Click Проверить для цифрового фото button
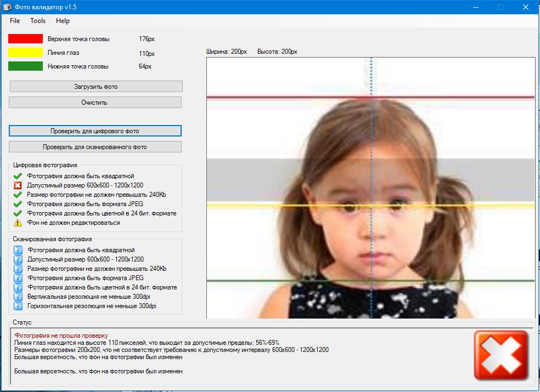The image size is (540, 392). click(95, 131)
